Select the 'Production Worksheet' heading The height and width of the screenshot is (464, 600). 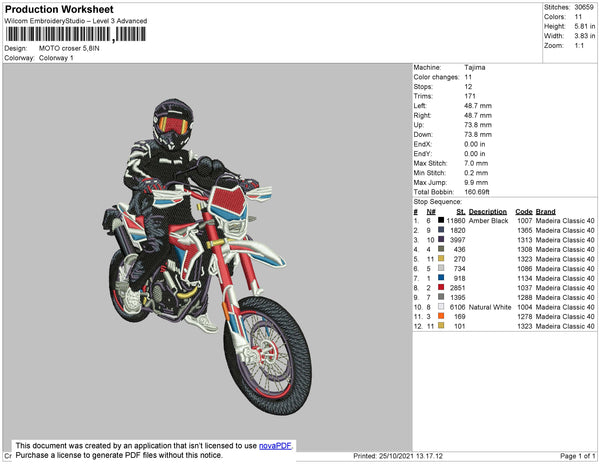tap(59, 10)
